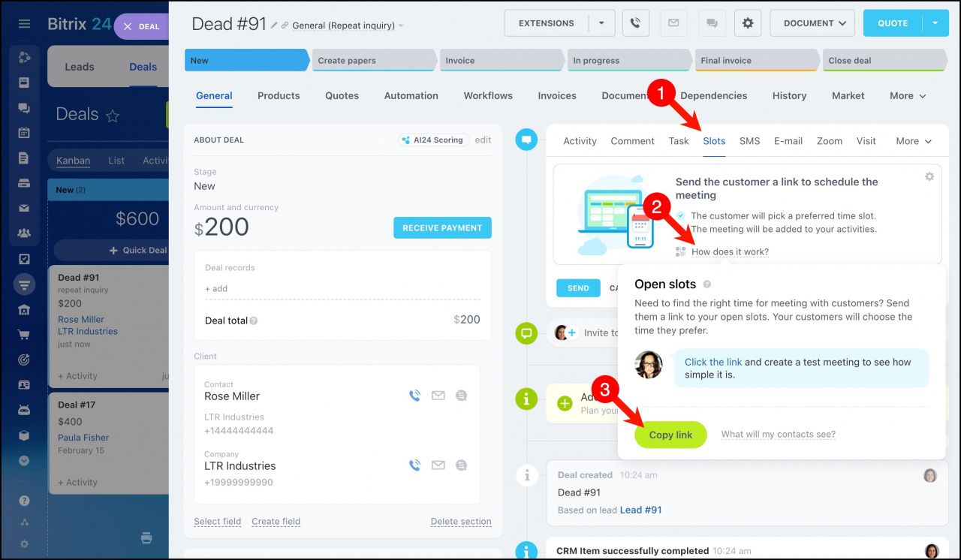Image resolution: width=961 pixels, height=560 pixels.
Task: Star the Deals page as favorite
Action: coord(113,116)
